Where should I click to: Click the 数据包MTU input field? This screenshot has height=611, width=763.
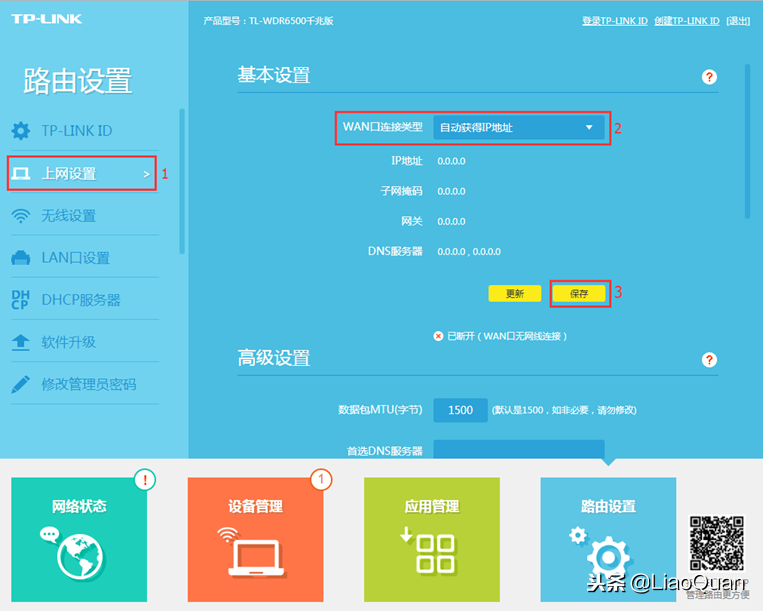coord(460,410)
